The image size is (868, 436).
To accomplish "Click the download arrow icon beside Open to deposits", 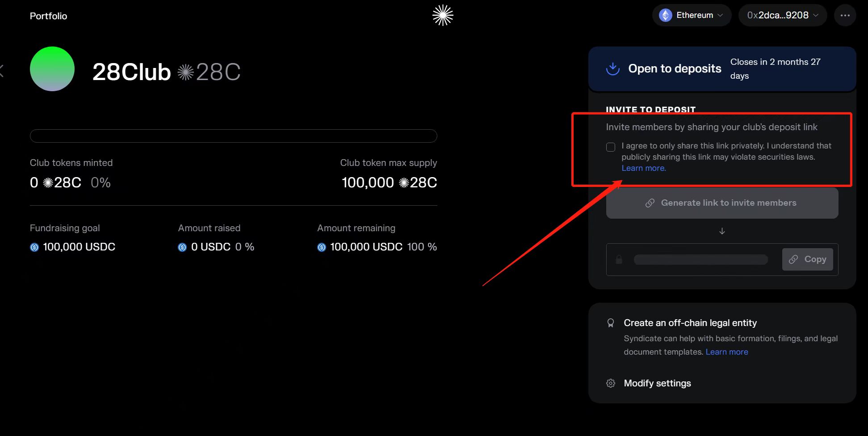I will (x=612, y=69).
